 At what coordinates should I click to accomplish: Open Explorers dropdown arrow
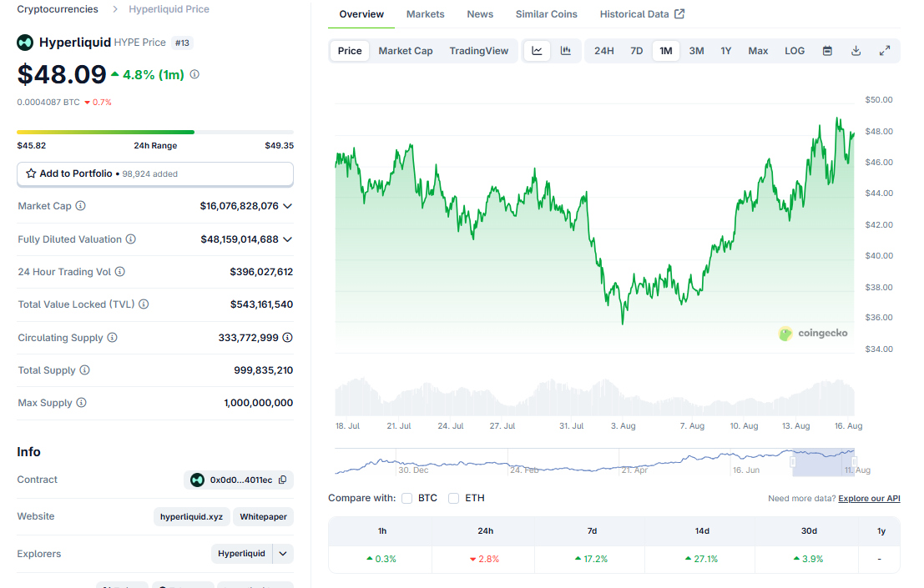[x=283, y=553]
